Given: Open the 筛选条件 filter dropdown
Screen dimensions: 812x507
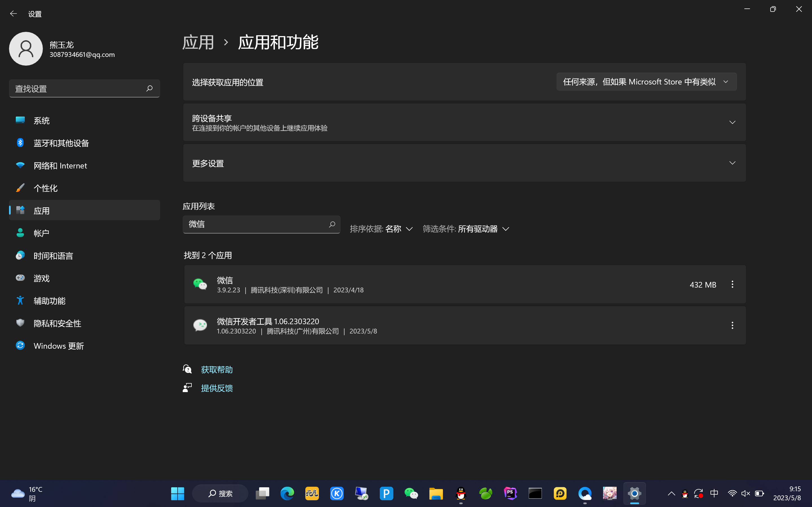Looking at the screenshot, I should tap(466, 229).
